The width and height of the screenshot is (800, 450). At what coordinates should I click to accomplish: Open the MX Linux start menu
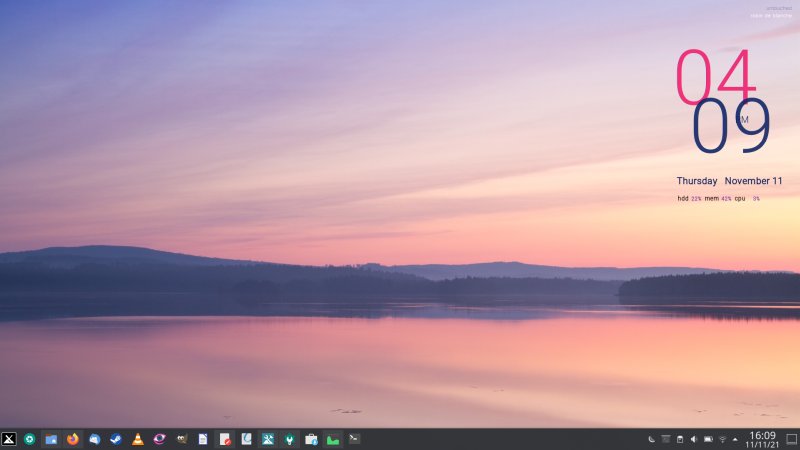click(x=9, y=439)
